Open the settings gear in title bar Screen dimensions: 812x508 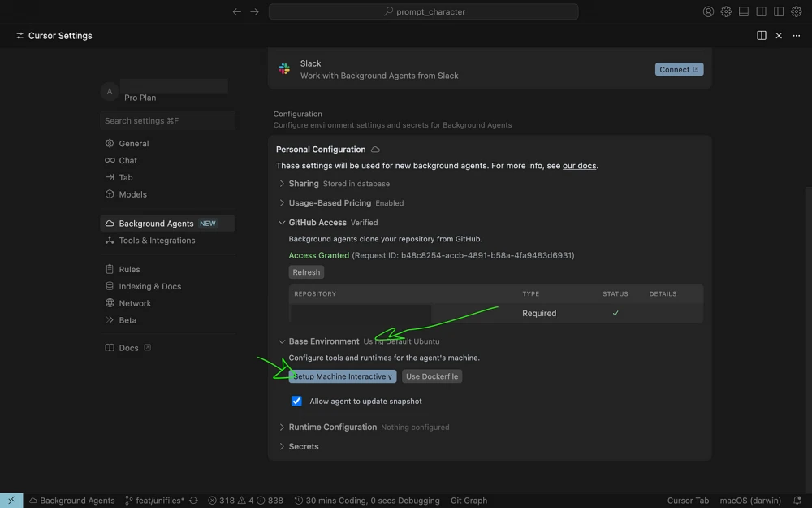[x=726, y=11]
